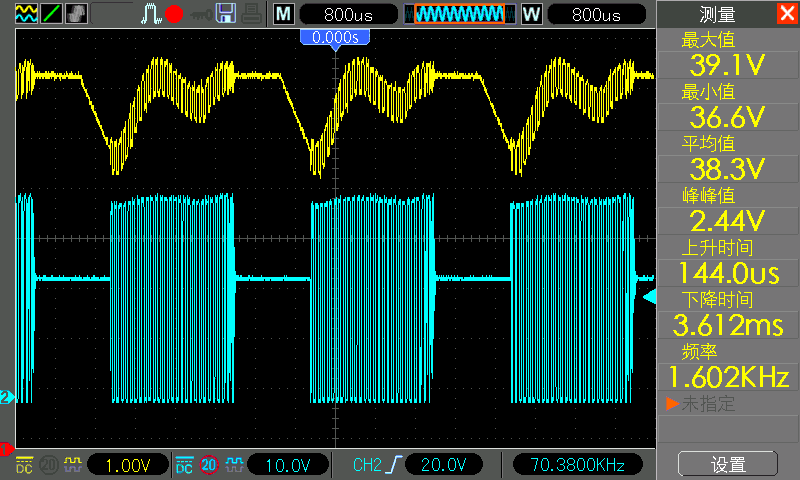Select the main timebase 800us field
Image resolution: width=800 pixels, height=480 pixels.
click(348, 14)
